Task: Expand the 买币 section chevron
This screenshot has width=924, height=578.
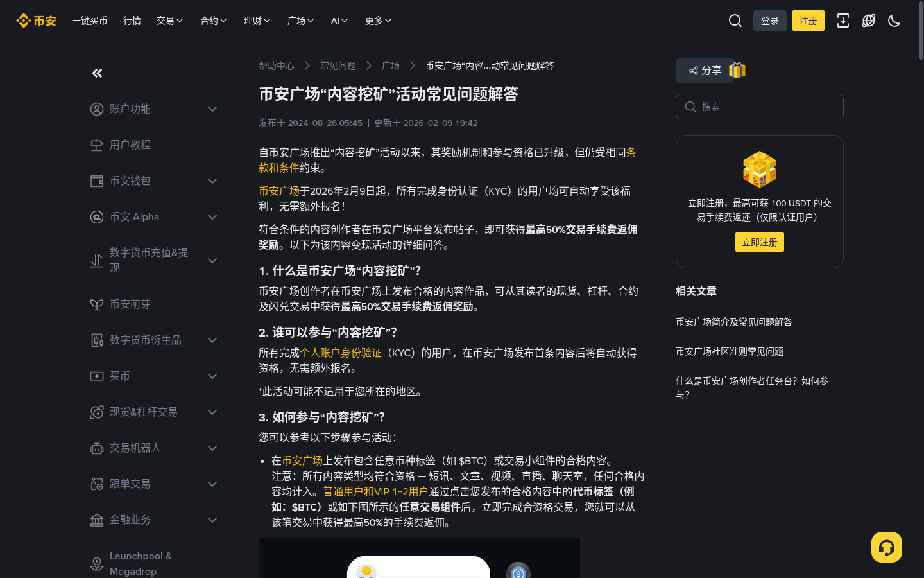Action: [212, 376]
